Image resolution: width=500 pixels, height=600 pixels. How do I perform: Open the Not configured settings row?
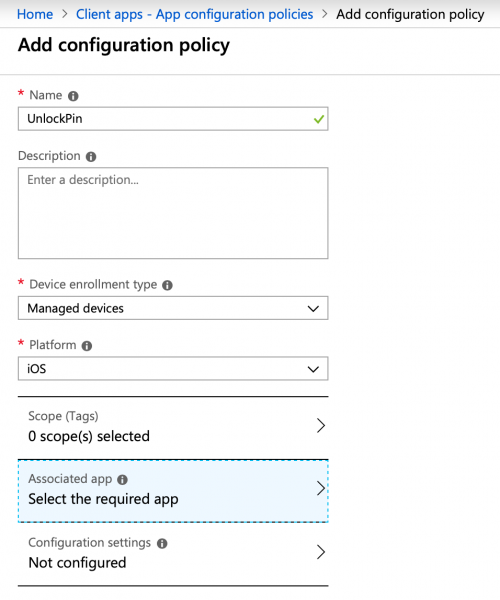pos(173,554)
